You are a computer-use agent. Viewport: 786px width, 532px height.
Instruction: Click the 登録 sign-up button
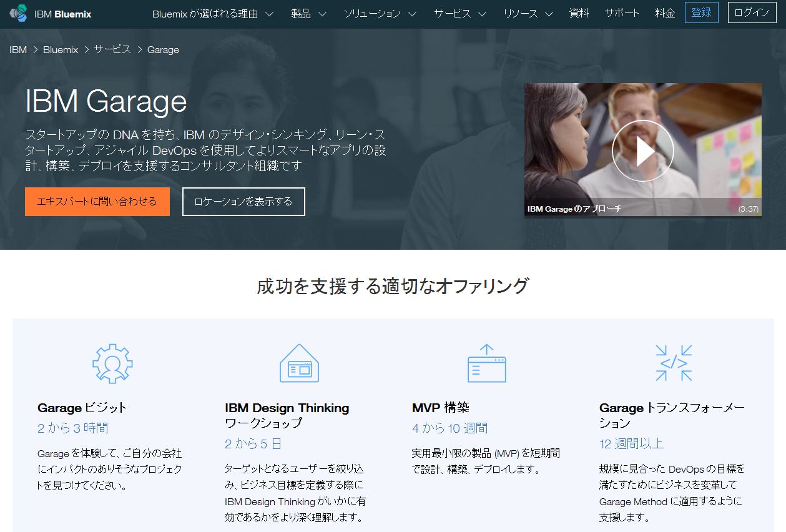[702, 12]
